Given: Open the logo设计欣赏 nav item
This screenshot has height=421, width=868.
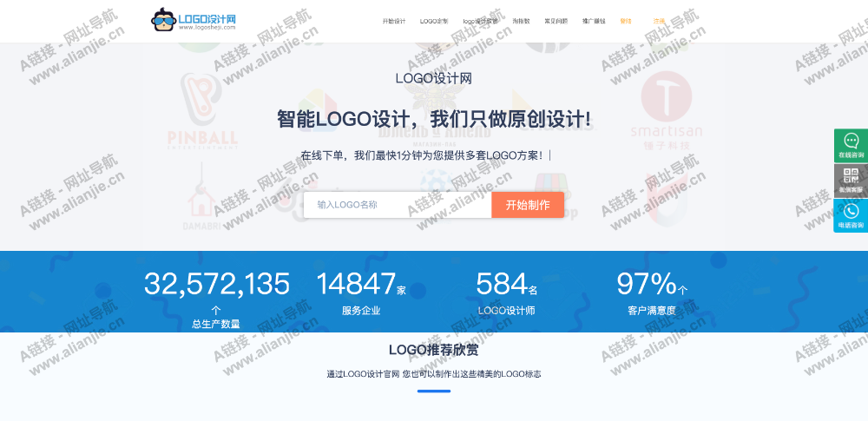Looking at the screenshot, I should [481, 21].
